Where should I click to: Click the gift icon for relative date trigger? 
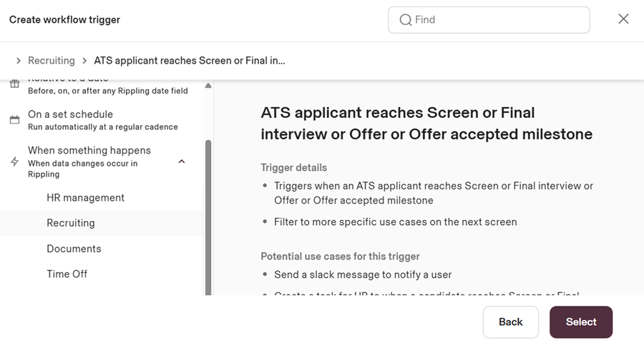(14, 84)
